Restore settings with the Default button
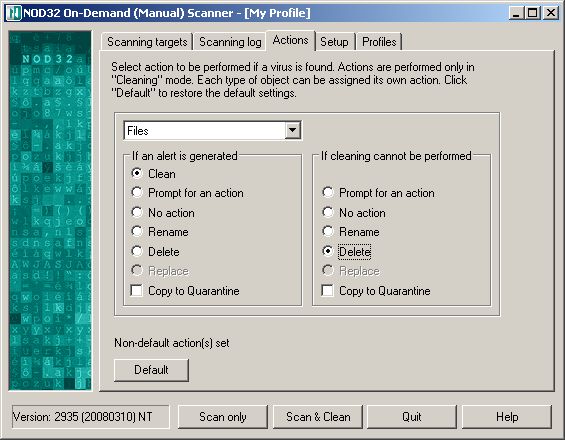Image resolution: width=565 pixels, height=440 pixels. pyautogui.click(x=151, y=370)
